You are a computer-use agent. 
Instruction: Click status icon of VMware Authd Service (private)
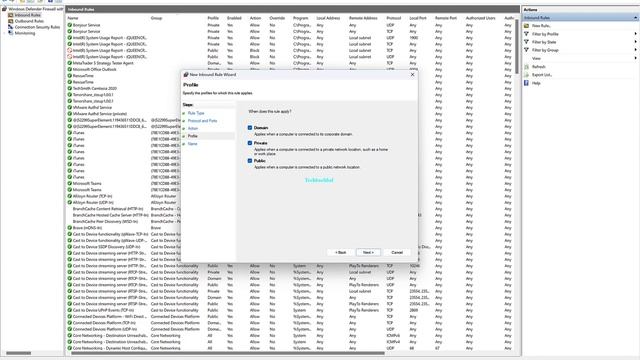coord(70,114)
